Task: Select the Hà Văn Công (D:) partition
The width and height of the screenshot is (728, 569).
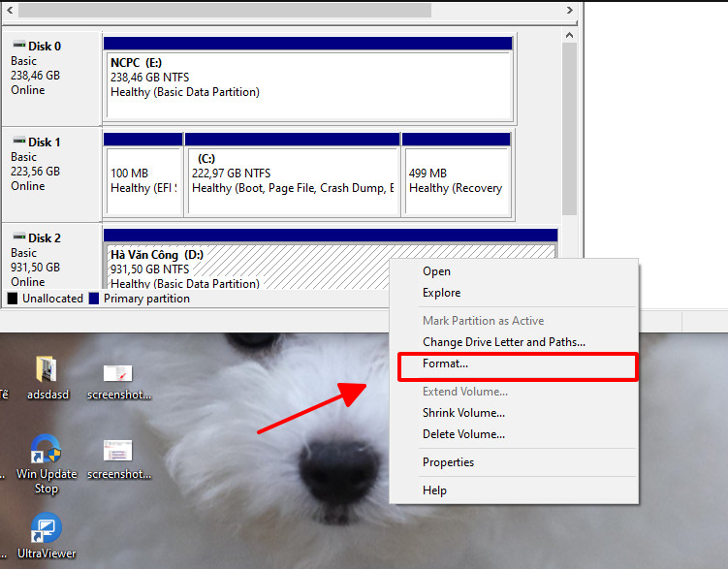Action: click(x=331, y=260)
